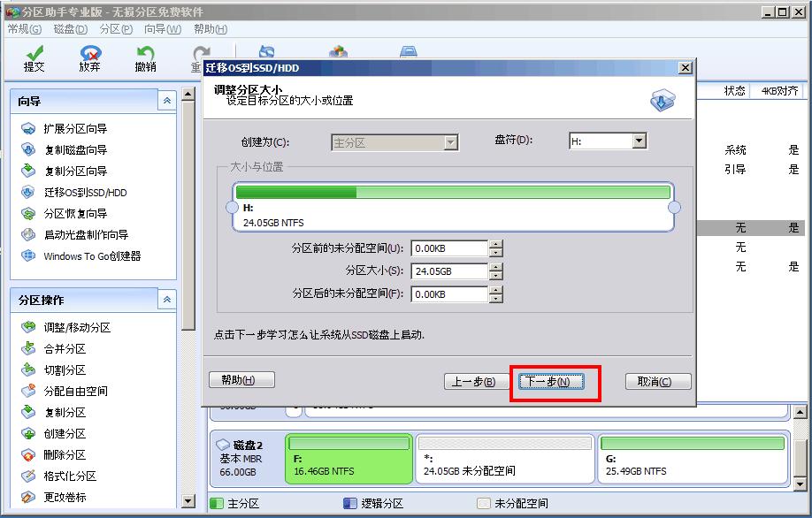Click 删除分区 in the sidebar
812x518 pixels.
(x=65, y=454)
